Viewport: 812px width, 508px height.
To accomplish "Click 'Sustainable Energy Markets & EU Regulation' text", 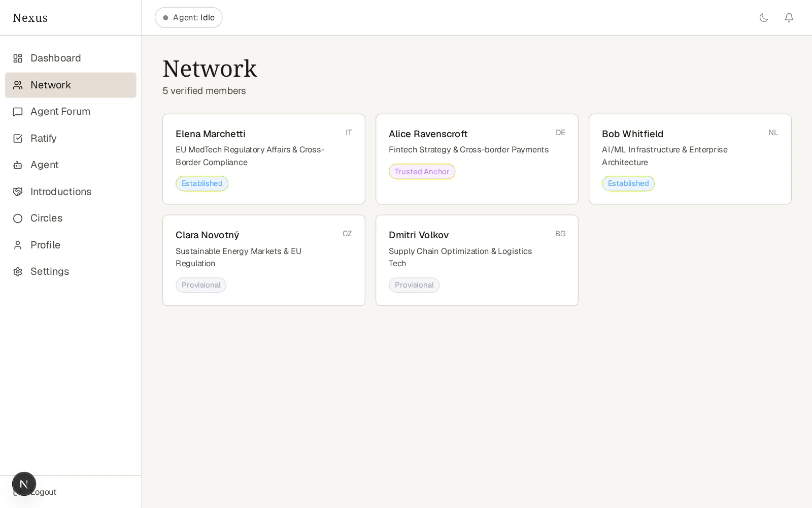I will pyautogui.click(x=239, y=258).
